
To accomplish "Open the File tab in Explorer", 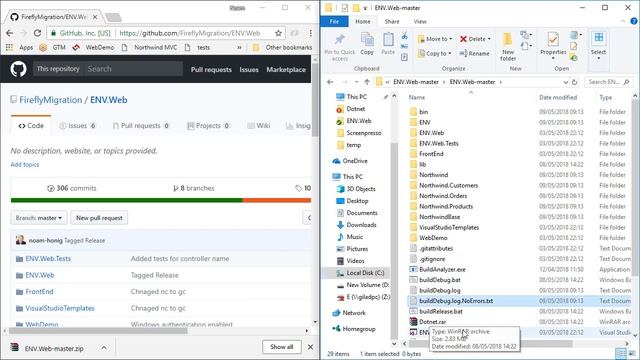I will point(334,21).
